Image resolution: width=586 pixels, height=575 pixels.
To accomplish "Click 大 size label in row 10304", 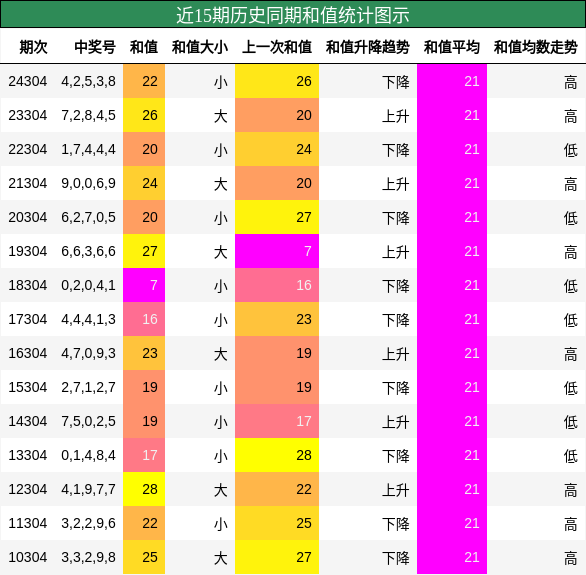I will point(221,558).
